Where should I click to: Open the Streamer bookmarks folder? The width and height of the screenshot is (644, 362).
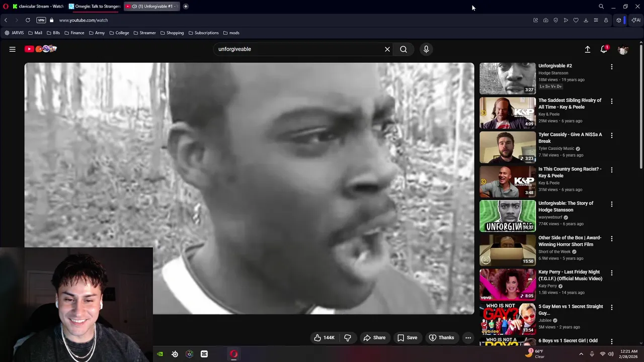144,33
